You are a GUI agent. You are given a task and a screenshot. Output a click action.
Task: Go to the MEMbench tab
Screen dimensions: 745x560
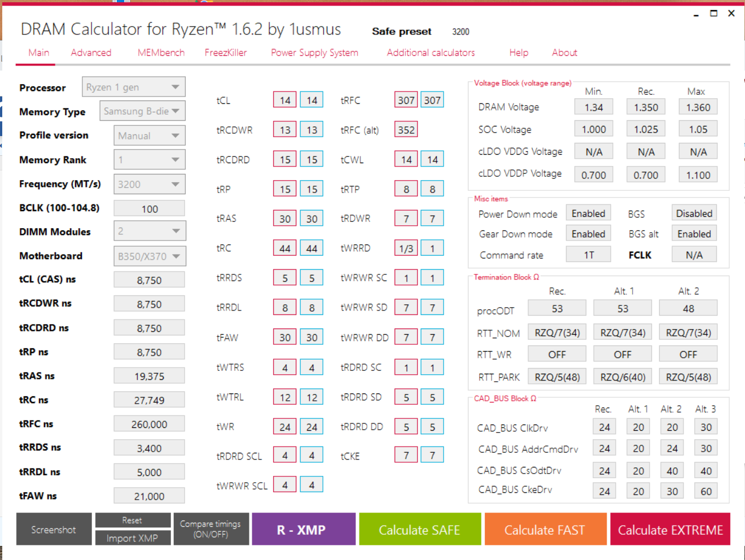pyautogui.click(x=161, y=53)
